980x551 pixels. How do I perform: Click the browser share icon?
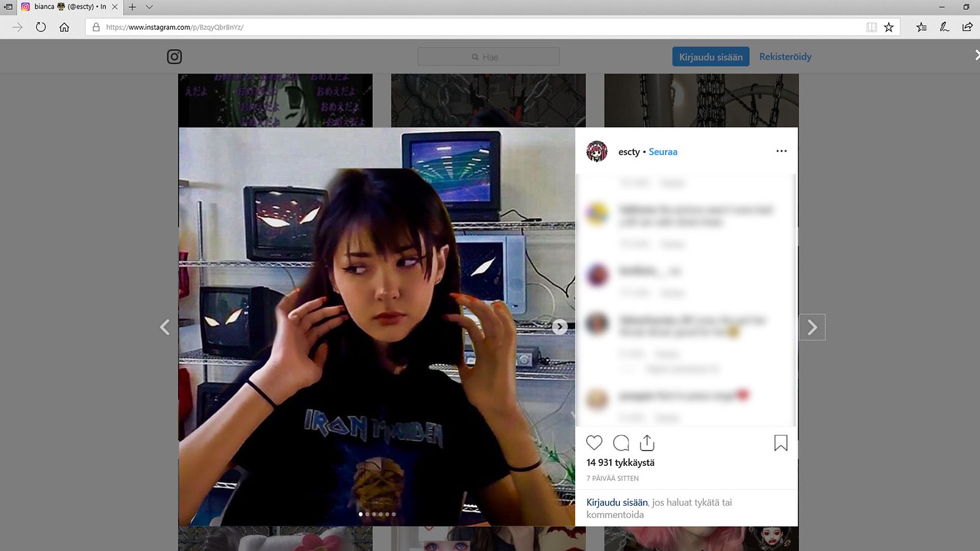click(967, 27)
